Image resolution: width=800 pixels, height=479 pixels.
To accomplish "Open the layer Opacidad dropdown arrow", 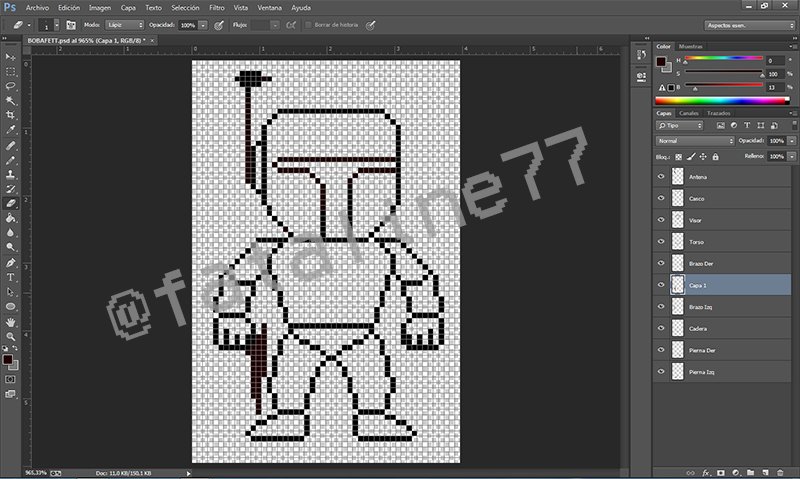I will click(x=791, y=141).
